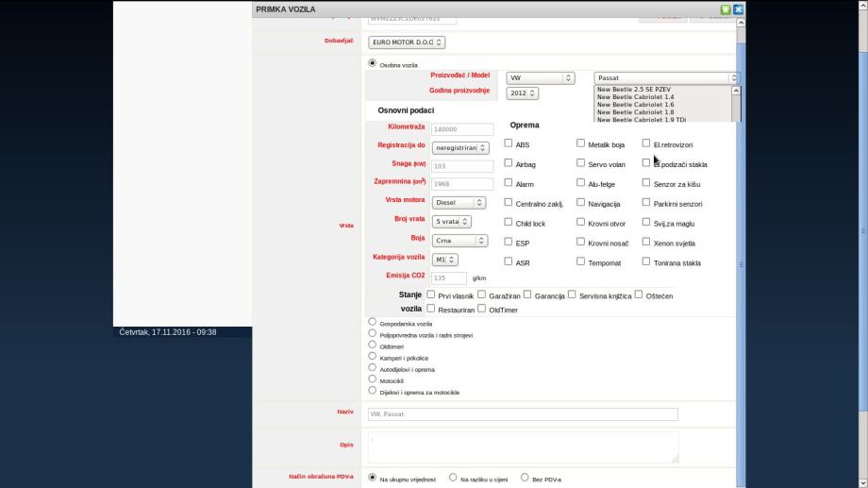Select Dijelovi i oprema za motocikle
868x488 pixels.
tap(372, 391)
